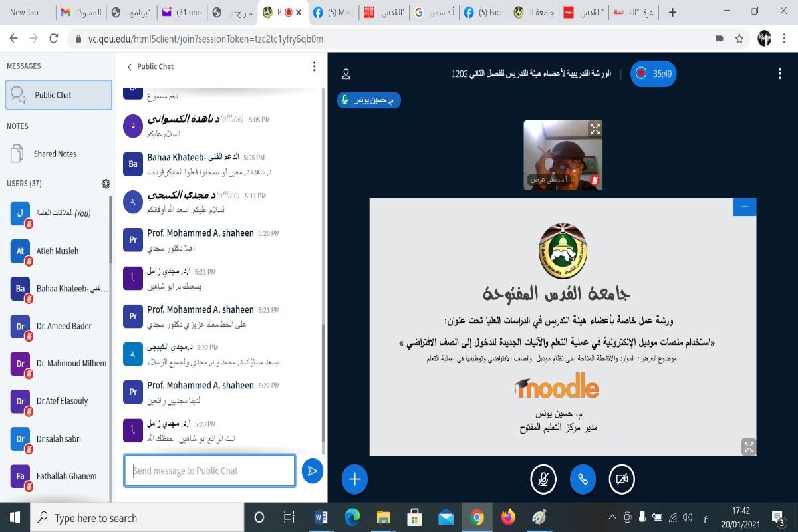This screenshot has width=798, height=532.
Task: Open chat options three-dot menu
Action: pyautogui.click(x=314, y=66)
